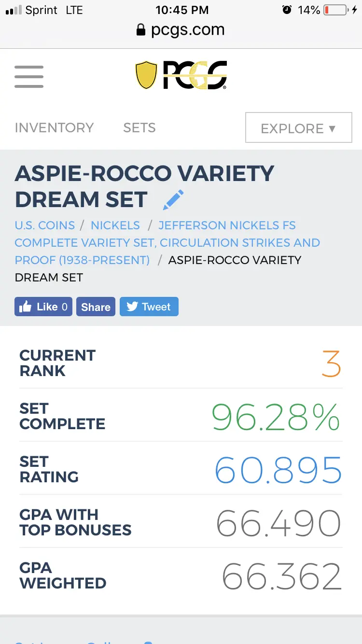Open the SETS tab
362x644 pixels.
(139, 128)
